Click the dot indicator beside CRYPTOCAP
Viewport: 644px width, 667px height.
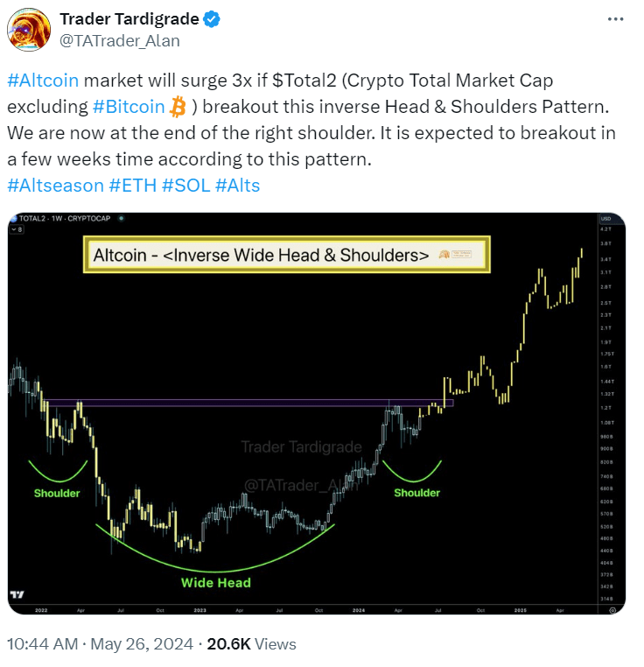[x=122, y=218]
